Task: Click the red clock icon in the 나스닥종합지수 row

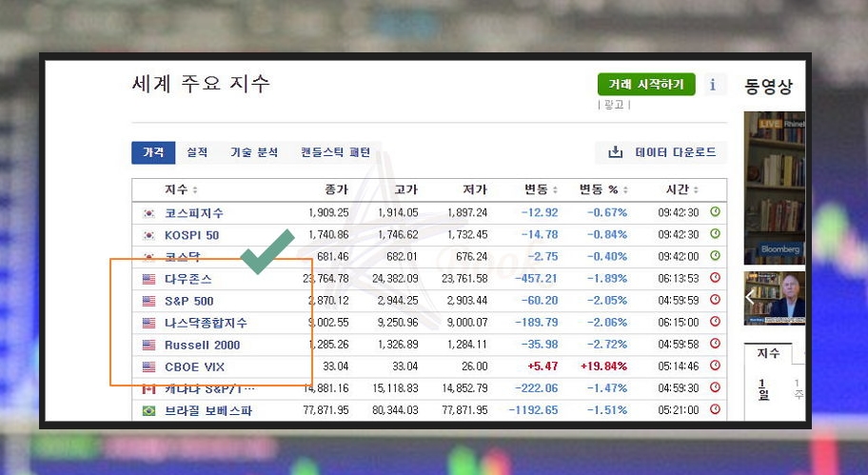Action: pos(715,322)
